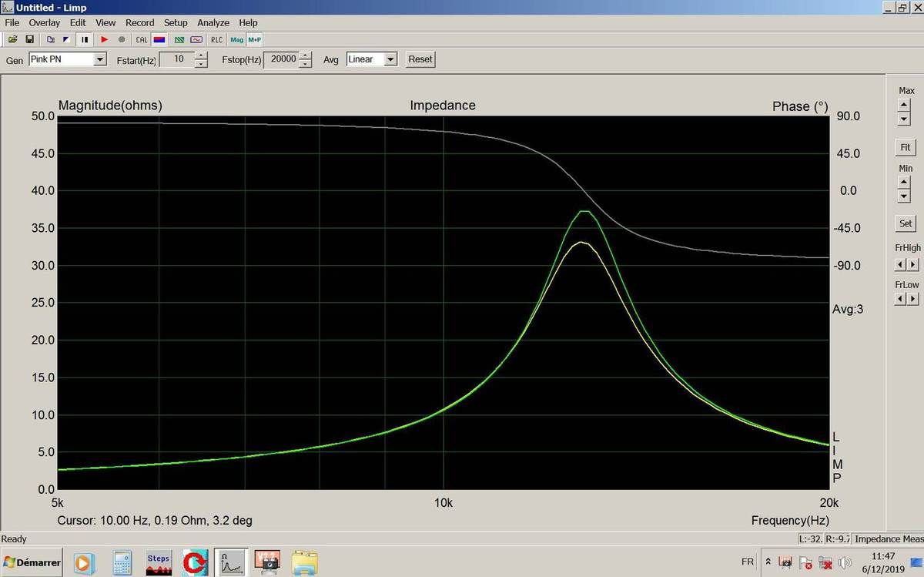The height and width of the screenshot is (577, 924).
Task: Start measurement with the red play icon
Action: coord(105,39)
